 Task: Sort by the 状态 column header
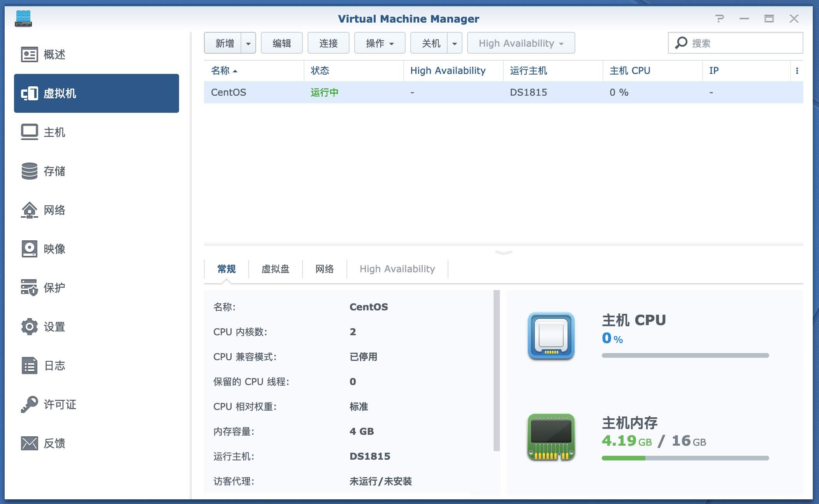tap(353, 70)
